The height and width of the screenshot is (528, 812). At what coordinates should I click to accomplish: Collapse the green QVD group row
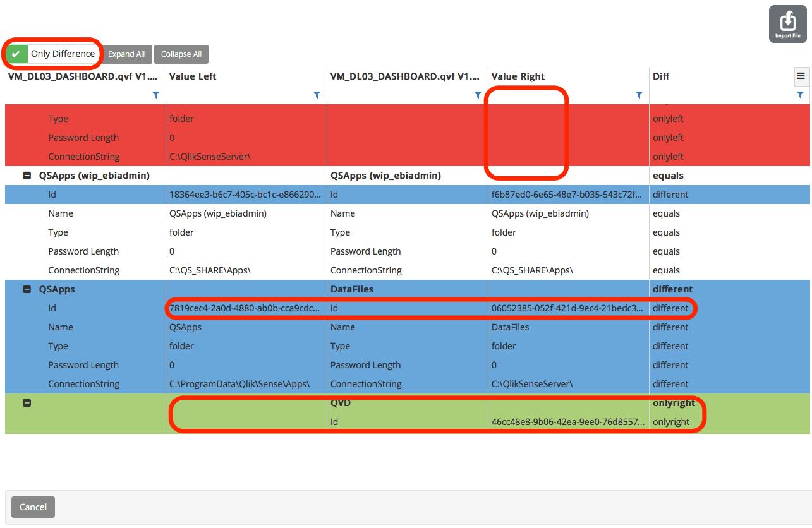point(27,403)
